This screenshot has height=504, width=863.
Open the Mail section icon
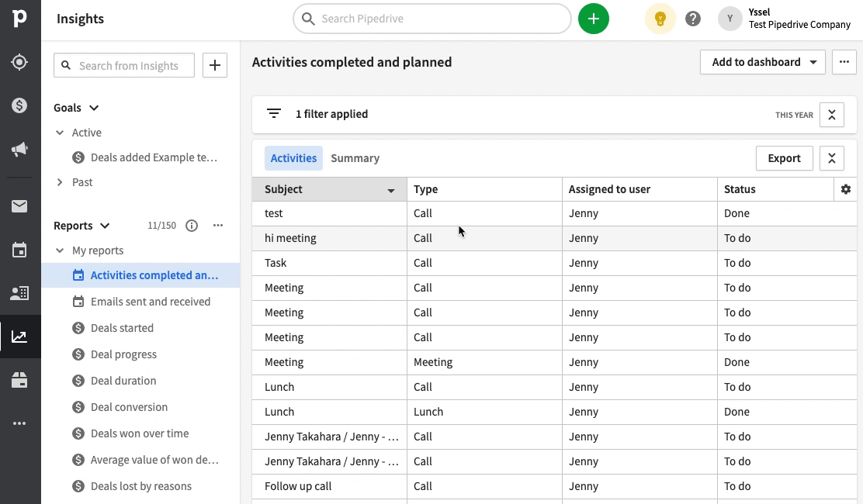pyautogui.click(x=20, y=206)
